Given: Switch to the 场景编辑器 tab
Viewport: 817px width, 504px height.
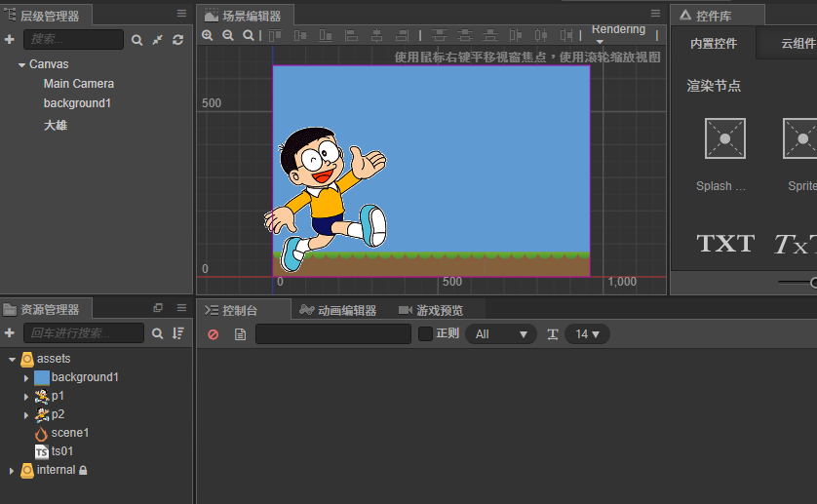Looking at the screenshot, I should click(244, 16).
